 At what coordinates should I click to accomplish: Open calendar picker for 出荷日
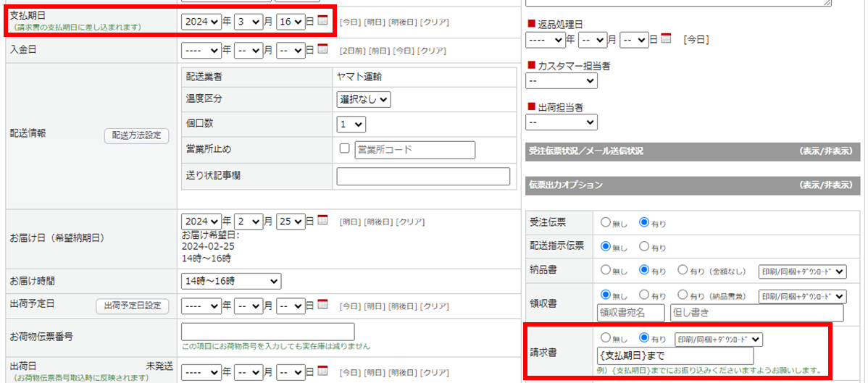pyautogui.click(x=322, y=370)
